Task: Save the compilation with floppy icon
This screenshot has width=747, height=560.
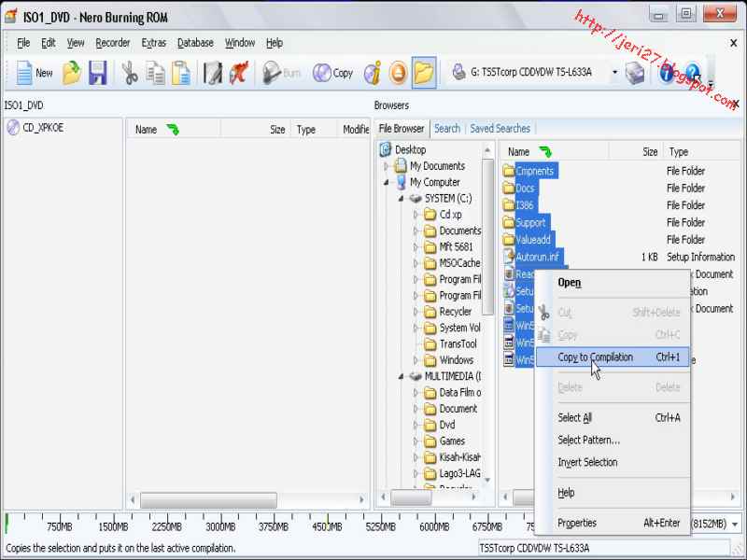Action: point(98,73)
